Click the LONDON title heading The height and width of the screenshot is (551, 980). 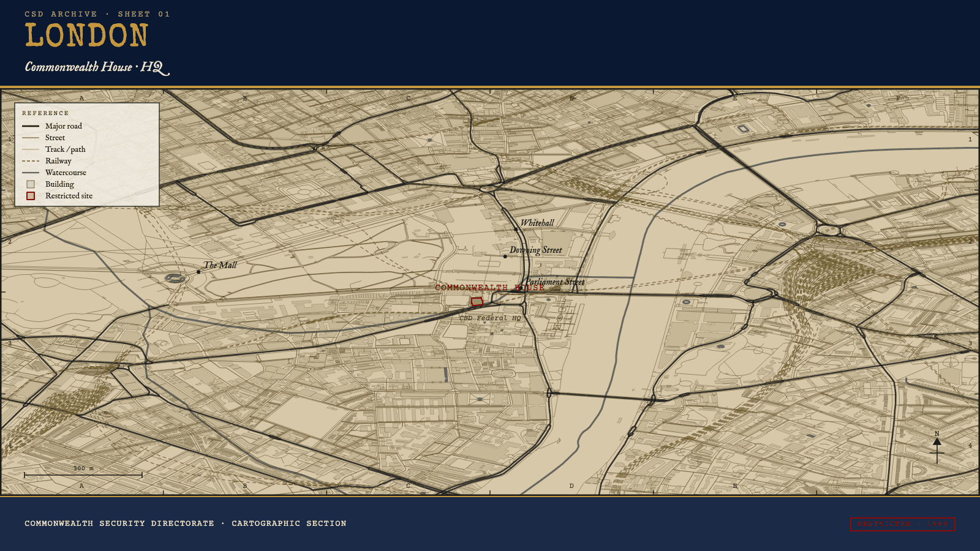tap(86, 36)
